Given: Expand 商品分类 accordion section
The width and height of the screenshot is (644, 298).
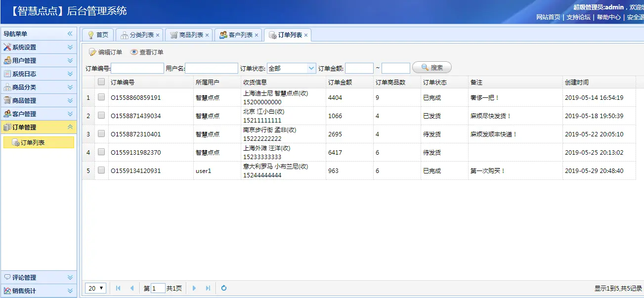Looking at the screenshot, I should coord(70,87).
